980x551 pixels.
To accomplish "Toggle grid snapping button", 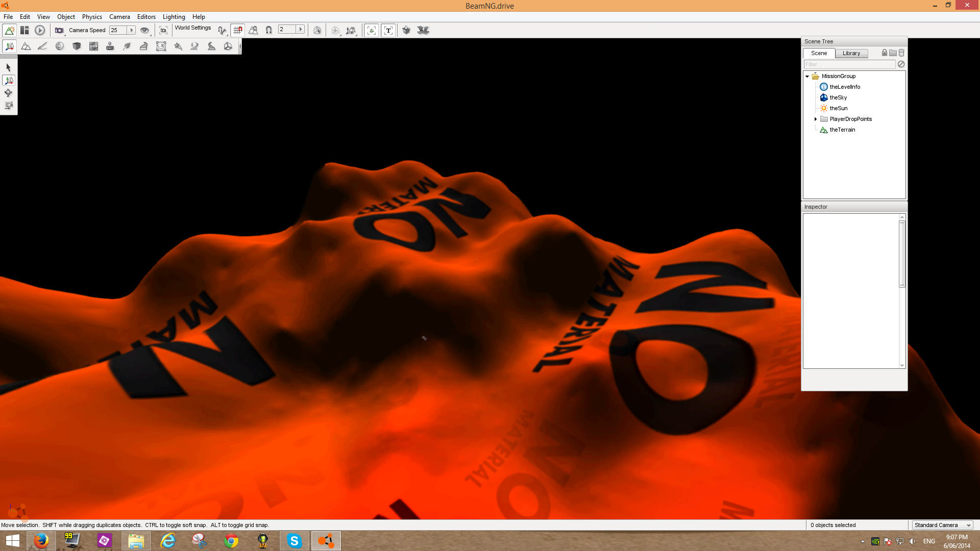I will [x=237, y=31].
